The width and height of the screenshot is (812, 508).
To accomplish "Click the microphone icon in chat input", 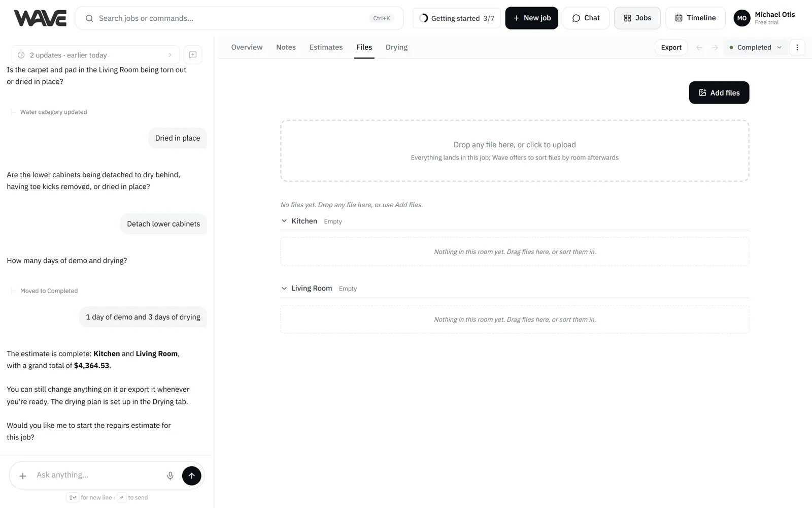I will coord(170,475).
